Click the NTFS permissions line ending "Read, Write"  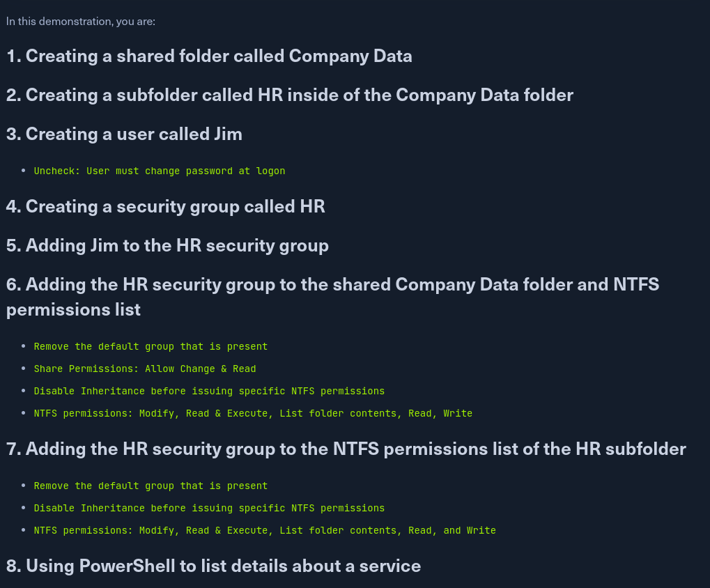[253, 413]
